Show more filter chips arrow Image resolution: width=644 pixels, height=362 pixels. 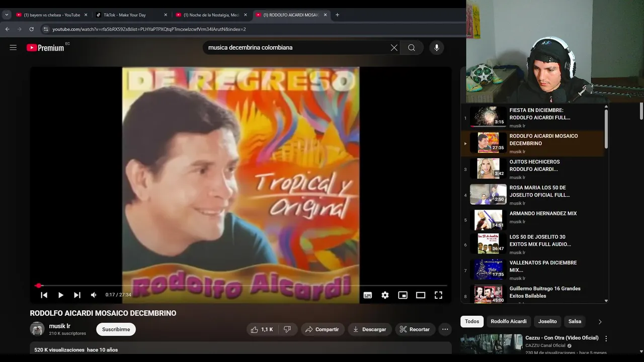[600, 322]
